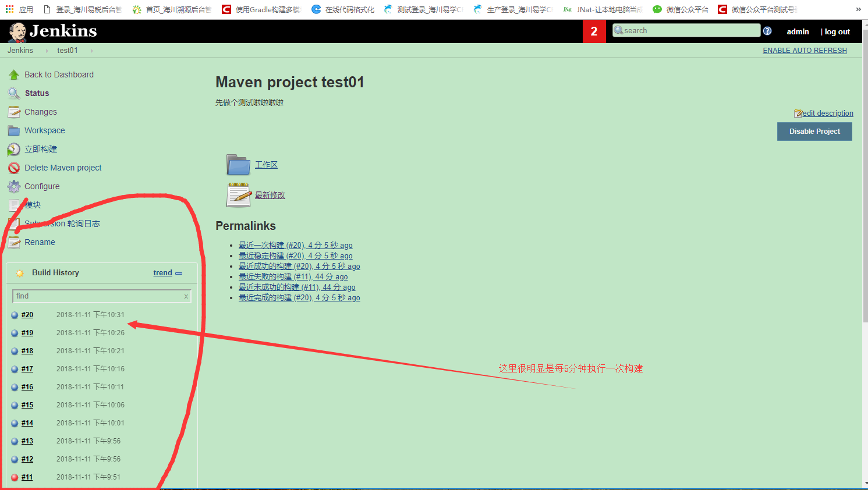Click the log out link
This screenshot has height=490, width=868.
tap(837, 31)
